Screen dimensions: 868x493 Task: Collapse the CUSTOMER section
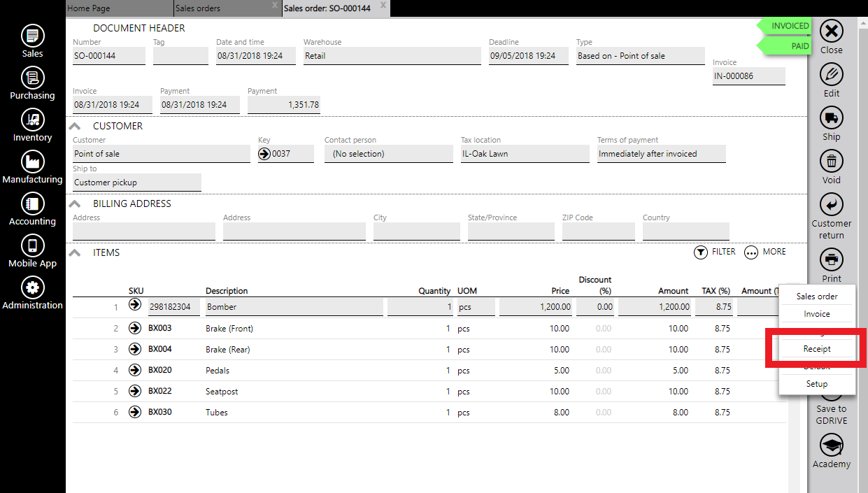pyautogui.click(x=75, y=127)
